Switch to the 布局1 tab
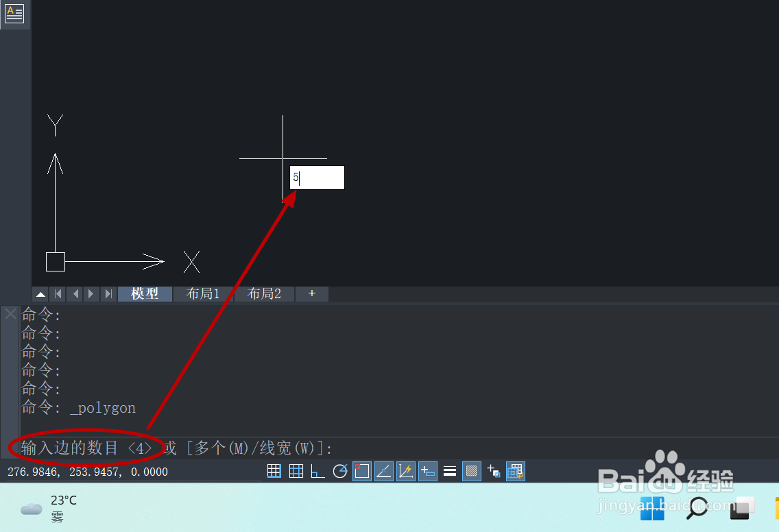Screen dimensions: 779x532 pos(203,294)
